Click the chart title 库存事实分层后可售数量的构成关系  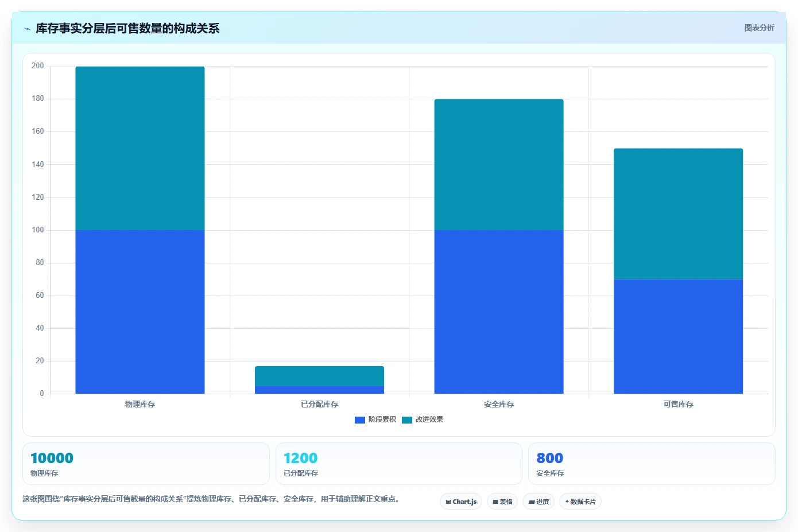click(x=127, y=29)
